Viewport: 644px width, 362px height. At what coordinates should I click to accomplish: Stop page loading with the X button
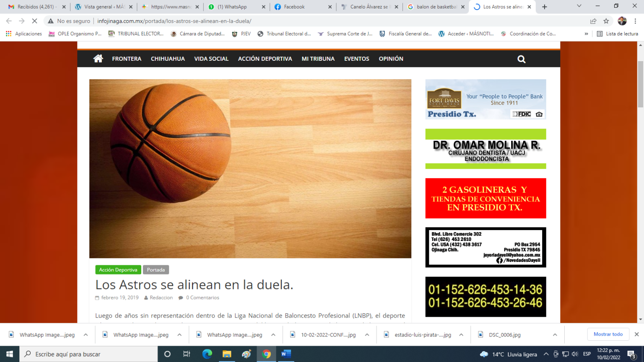click(34, 21)
